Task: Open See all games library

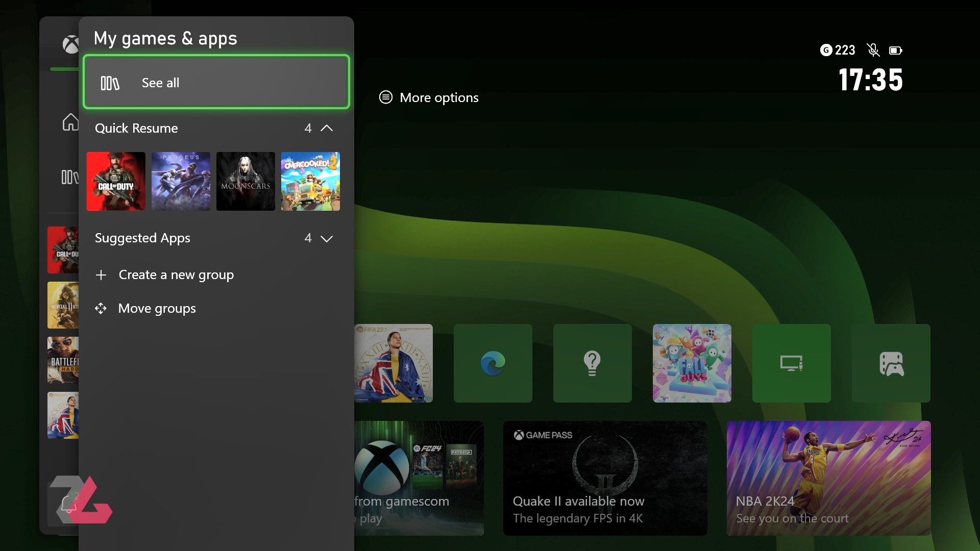Action: point(216,82)
